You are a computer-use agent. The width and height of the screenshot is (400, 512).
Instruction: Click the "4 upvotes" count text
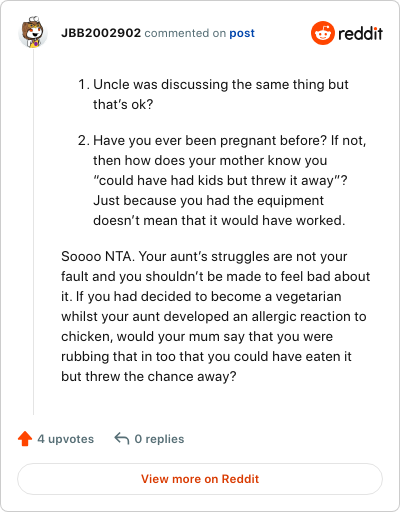pyautogui.click(x=66, y=439)
